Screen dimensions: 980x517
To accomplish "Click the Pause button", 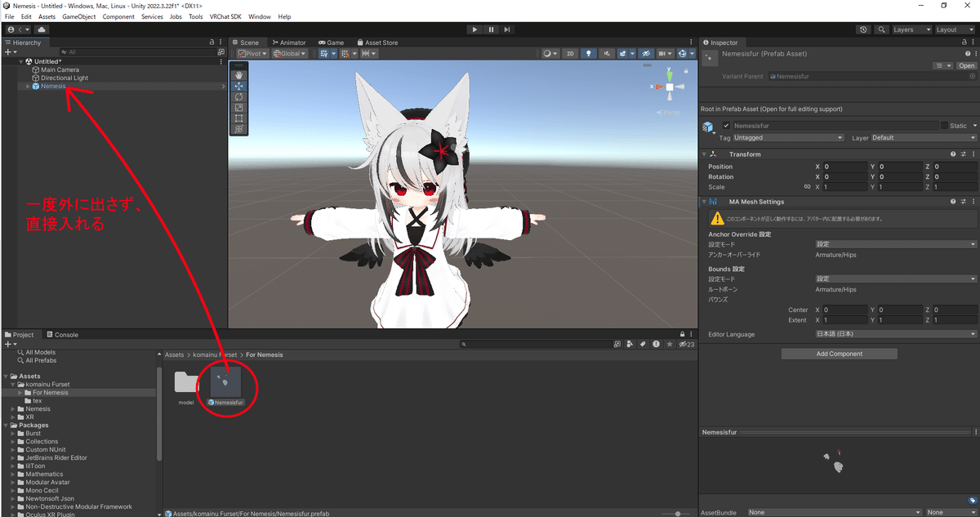I will pos(491,29).
